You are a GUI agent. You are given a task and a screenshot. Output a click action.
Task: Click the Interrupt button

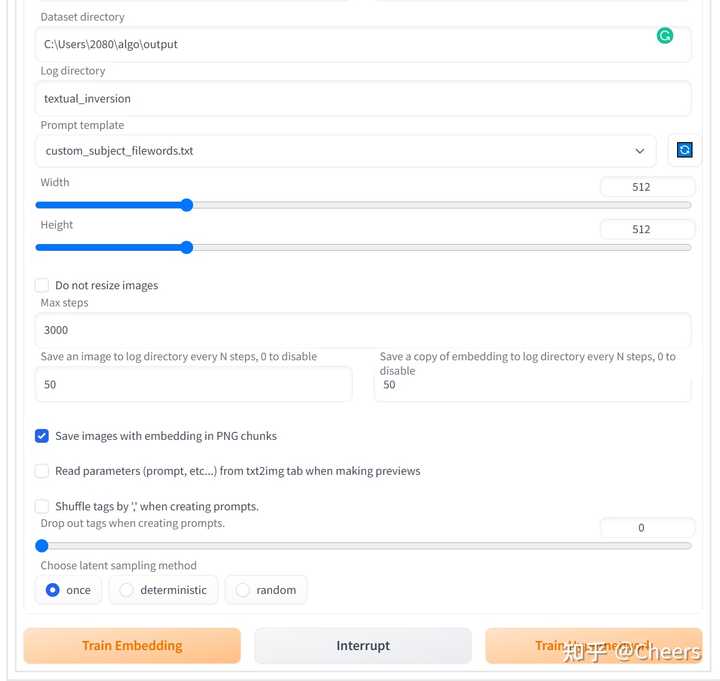click(362, 646)
